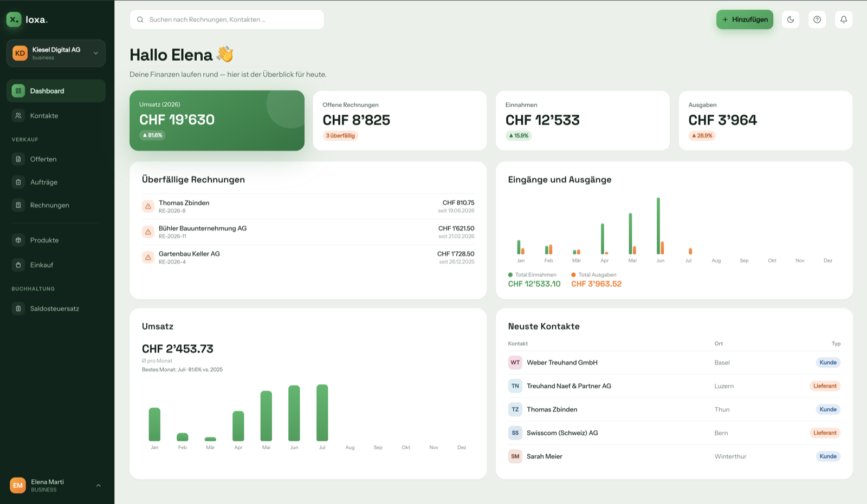Click the Einkauf bag icon
The image size is (867, 504).
[18, 265]
